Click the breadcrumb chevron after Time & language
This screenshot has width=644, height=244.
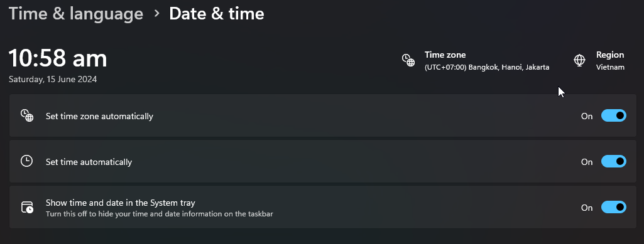(x=156, y=14)
